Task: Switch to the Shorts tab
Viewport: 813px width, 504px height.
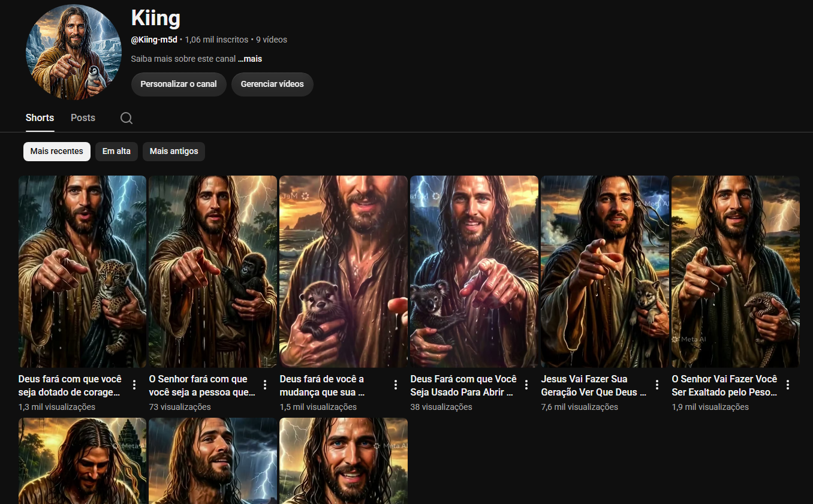Action: (x=40, y=118)
